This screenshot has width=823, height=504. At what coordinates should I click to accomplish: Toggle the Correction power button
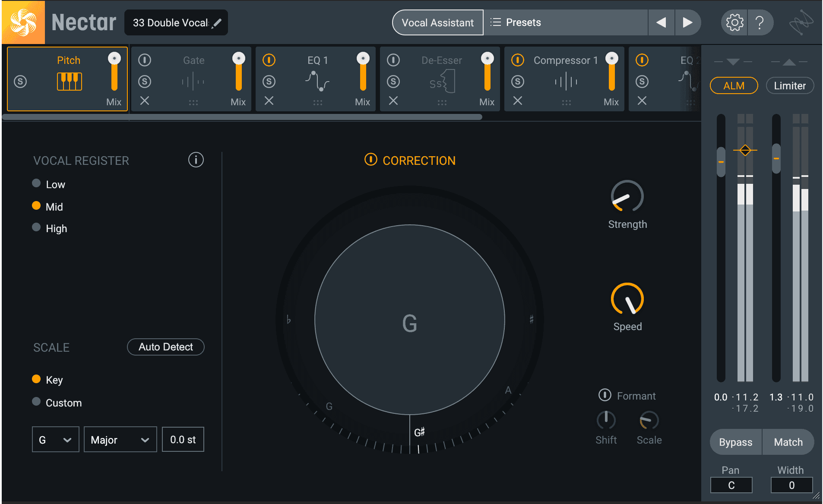(370, 160)
